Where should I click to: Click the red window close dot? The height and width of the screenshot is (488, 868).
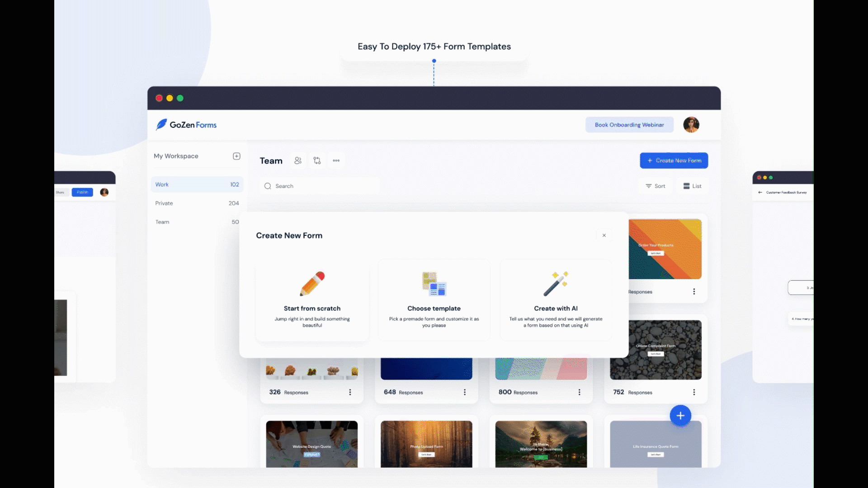159,98
